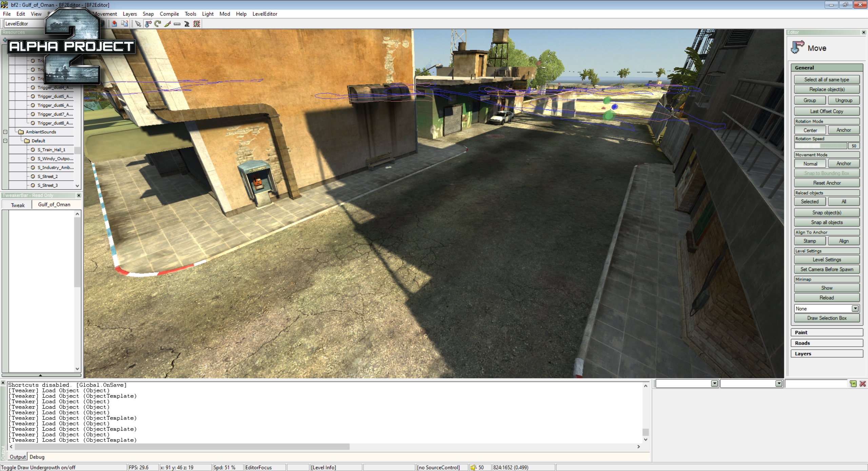The height and width of the screenshot is (471, 868).
Task: Click the speaker volume icon in status bar
Action: tap(473, 467)
